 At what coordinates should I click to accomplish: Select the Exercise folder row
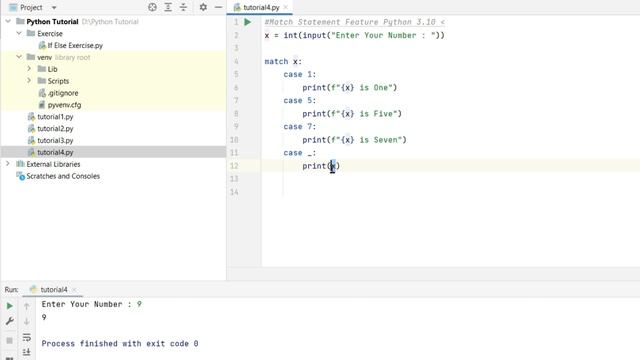coord(113,33)
